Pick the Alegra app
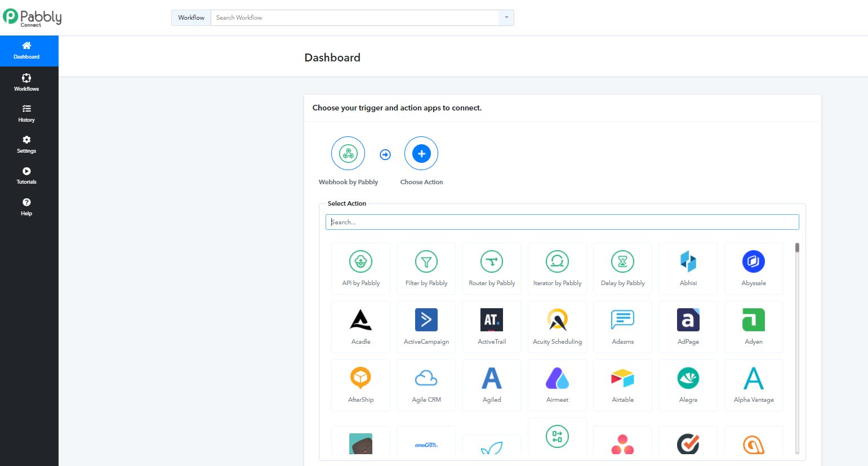This screenshot has width=868, height=466. (x=688, y=385)
